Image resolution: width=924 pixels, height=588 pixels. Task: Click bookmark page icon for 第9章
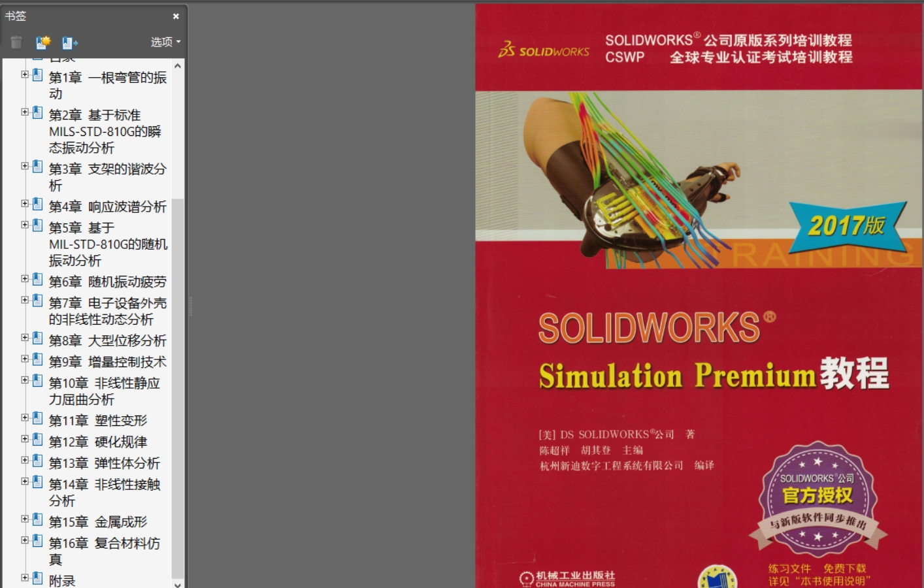38,359
